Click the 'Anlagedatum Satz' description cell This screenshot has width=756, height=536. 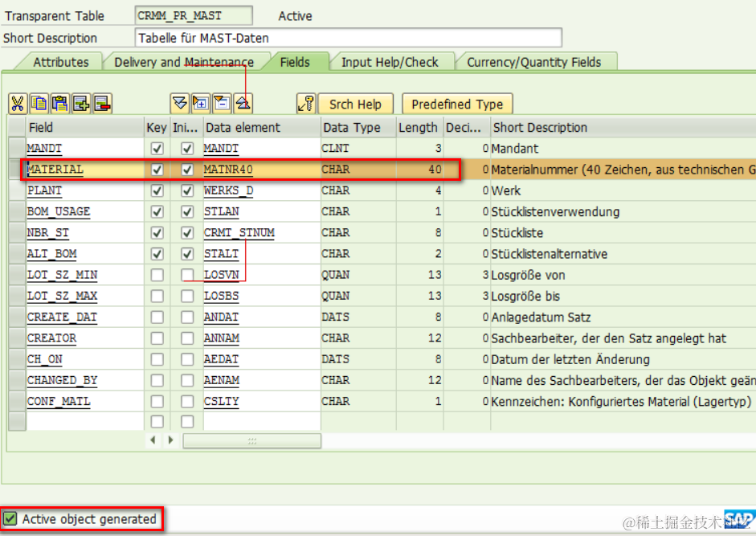pos(541,317)
